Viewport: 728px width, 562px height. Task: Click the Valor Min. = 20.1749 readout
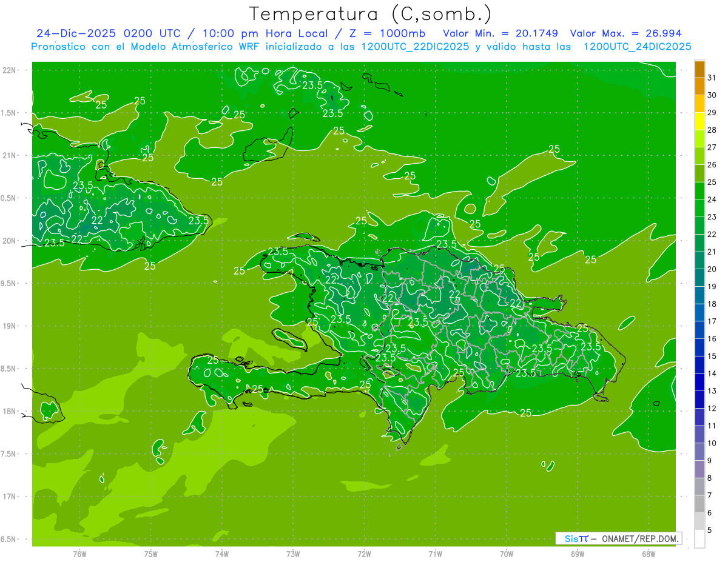click(500, 33)
